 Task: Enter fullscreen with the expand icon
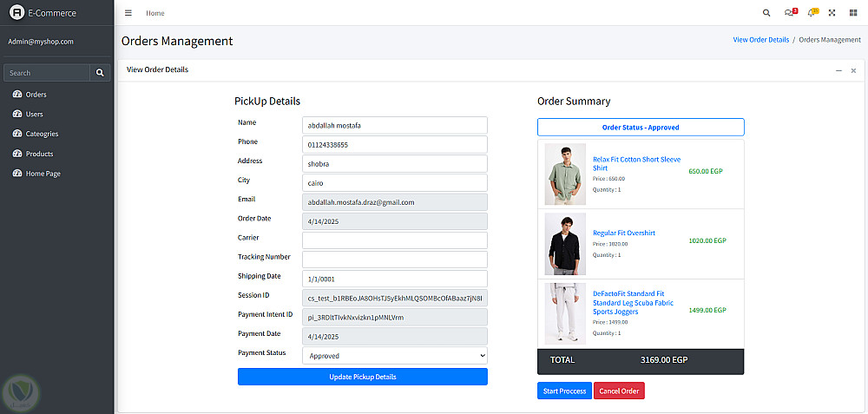pos(832,13)
